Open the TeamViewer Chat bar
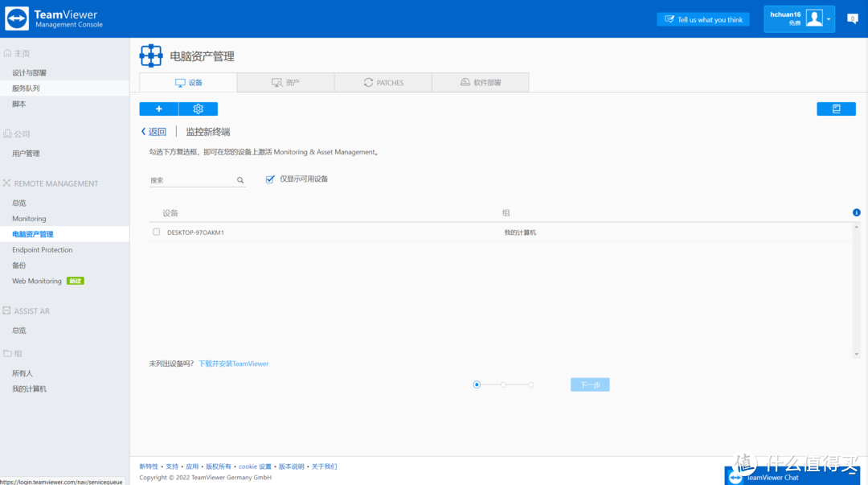 pos(792,477)
